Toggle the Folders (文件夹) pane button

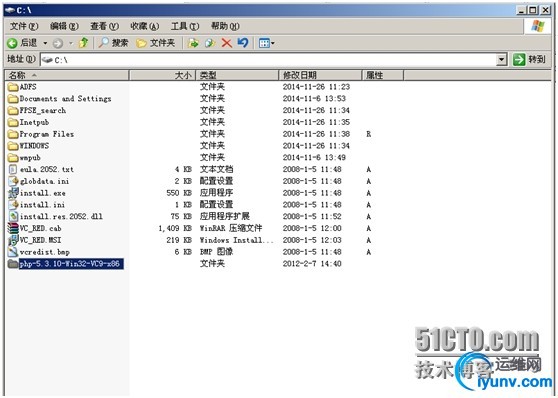[x=156, y=43]
